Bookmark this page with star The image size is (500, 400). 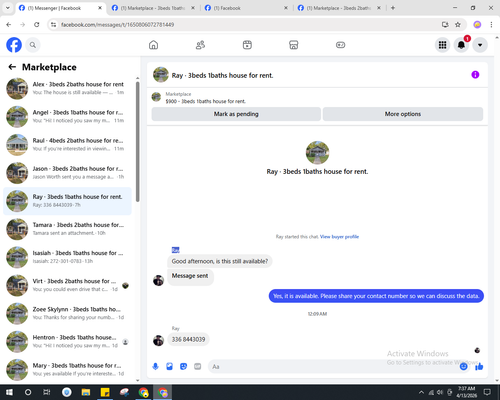458,25
